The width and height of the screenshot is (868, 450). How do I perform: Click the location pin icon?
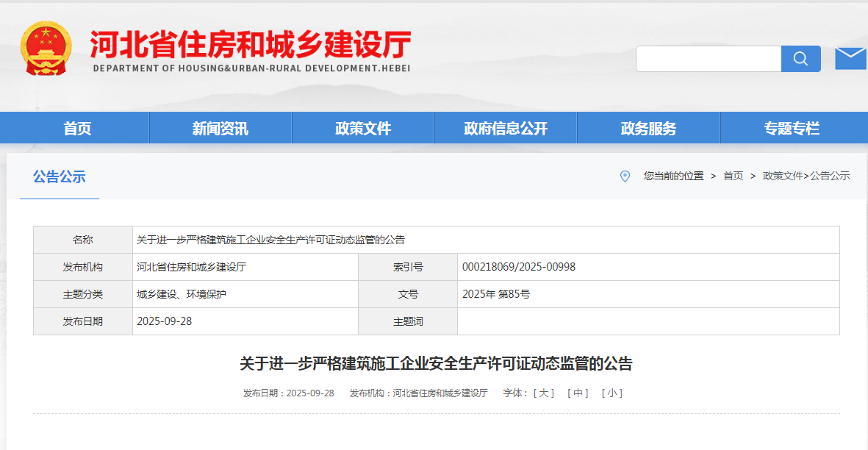tap(625, 176)
